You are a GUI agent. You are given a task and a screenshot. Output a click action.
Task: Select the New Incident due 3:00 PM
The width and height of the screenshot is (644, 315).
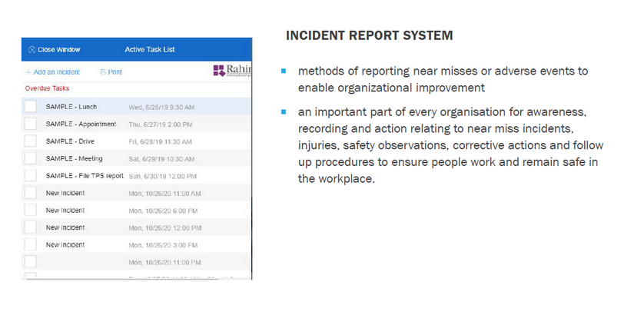[x=65, y=244]
